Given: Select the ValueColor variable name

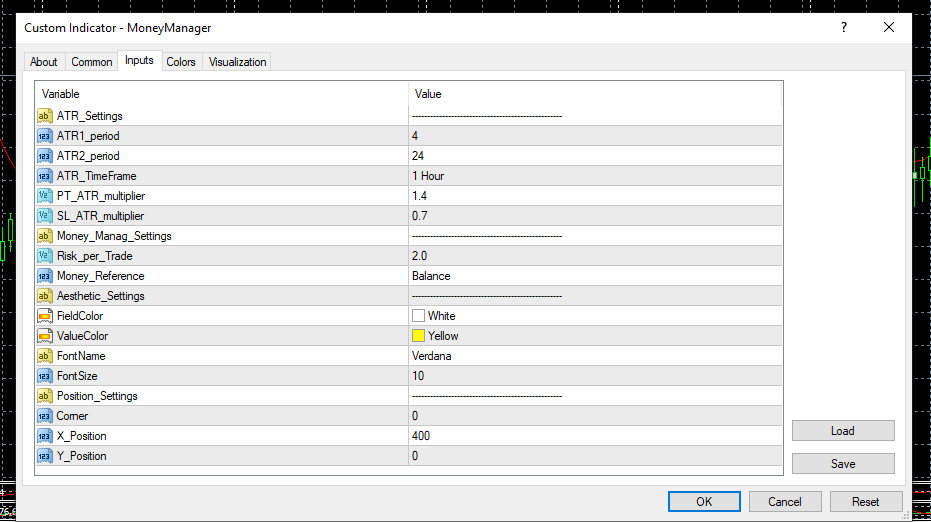Looking at the screenshot, I should coord(83,336).
